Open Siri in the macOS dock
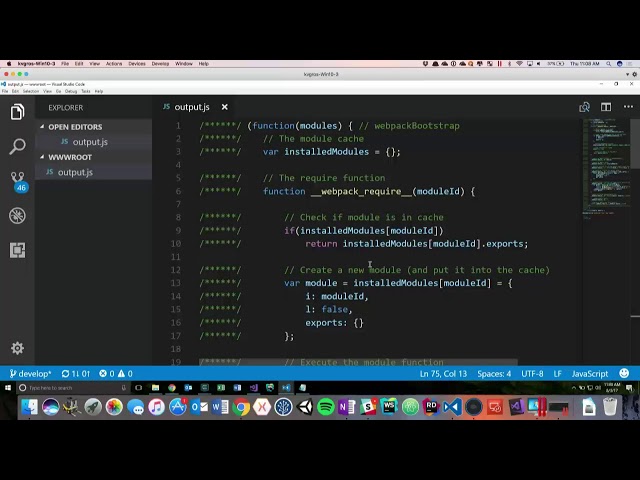 coord(51,407)
